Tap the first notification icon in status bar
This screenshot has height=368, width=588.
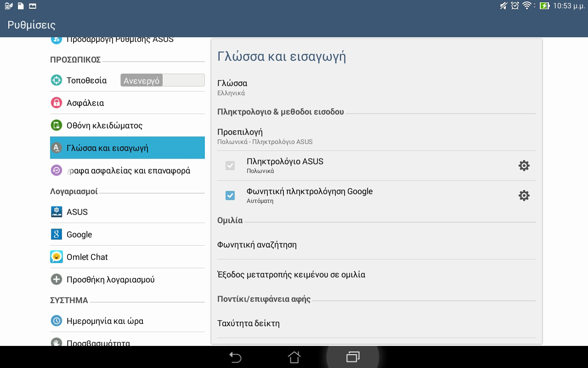click(x=9, y=6)
